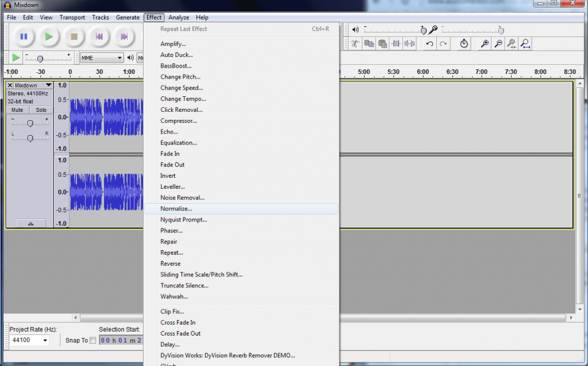
Task: Click the vertical scrollbar down arrow
Action: coord(580,309)
